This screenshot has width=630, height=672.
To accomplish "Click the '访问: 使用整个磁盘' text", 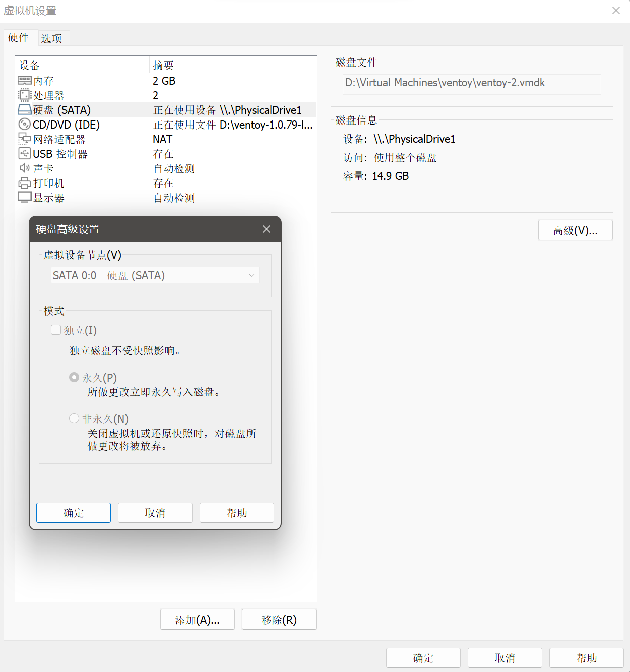I will coord(390,157).
